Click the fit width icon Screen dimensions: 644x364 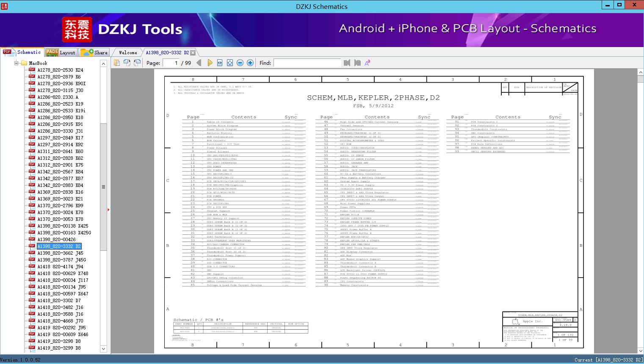coord(220,63)
